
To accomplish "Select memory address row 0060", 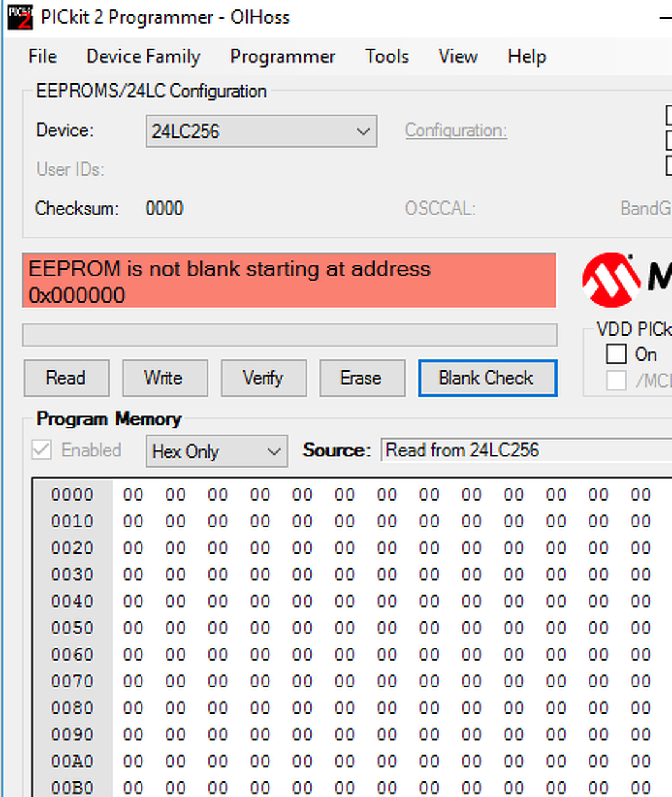I will (72, 654).
